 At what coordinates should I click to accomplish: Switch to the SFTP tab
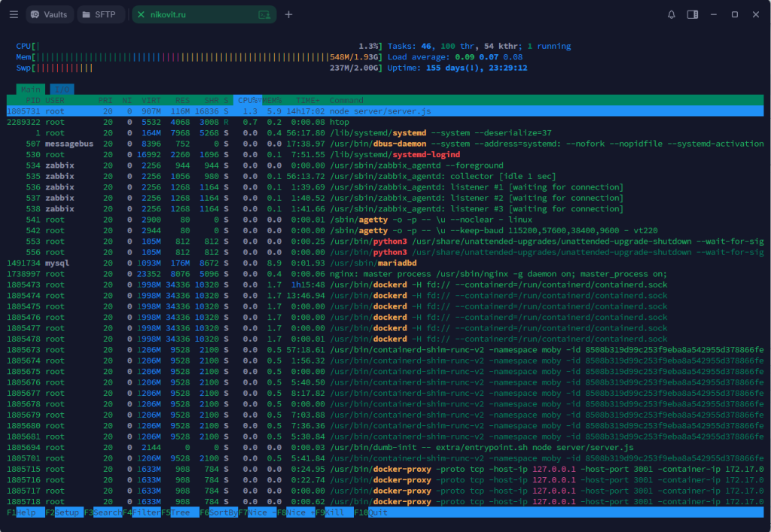tap(99, 15)
